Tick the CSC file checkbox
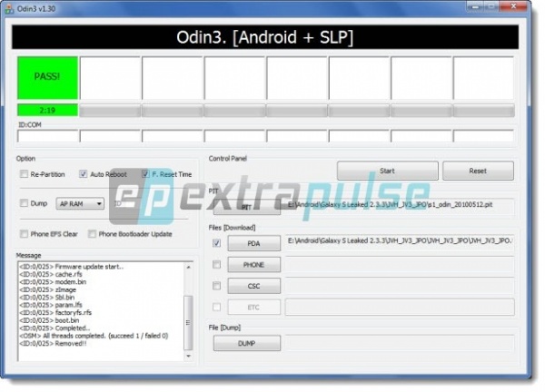This screenshot has width=545, height=392. 216,286
